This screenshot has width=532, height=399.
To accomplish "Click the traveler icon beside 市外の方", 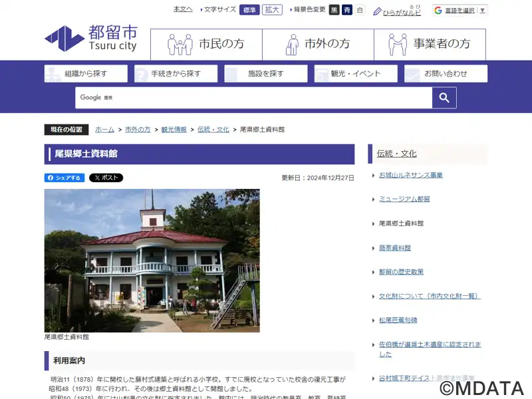I will [x=292, y=44].
